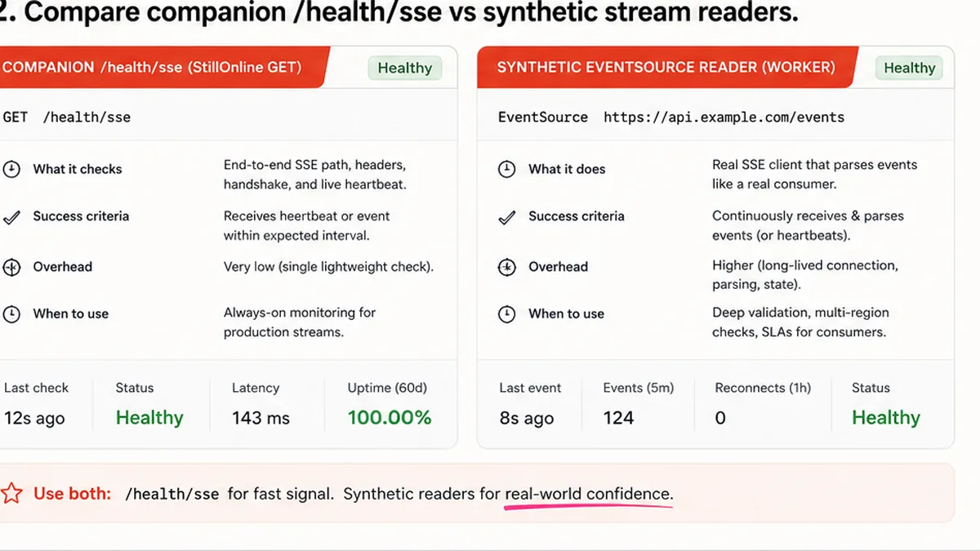980x551 pixels.
Task: Click the synthetic card When to use label
Action: (x=567, y=313)
